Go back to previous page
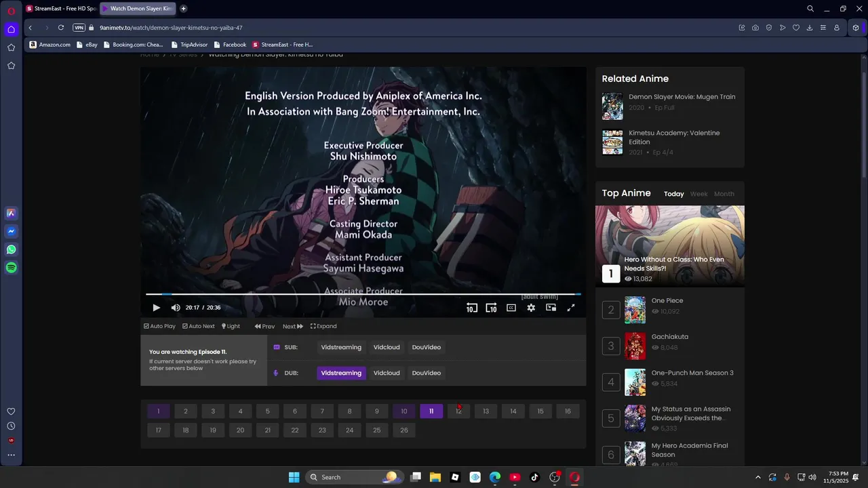This screenshot has width=868, height=488. pos(31,28)
